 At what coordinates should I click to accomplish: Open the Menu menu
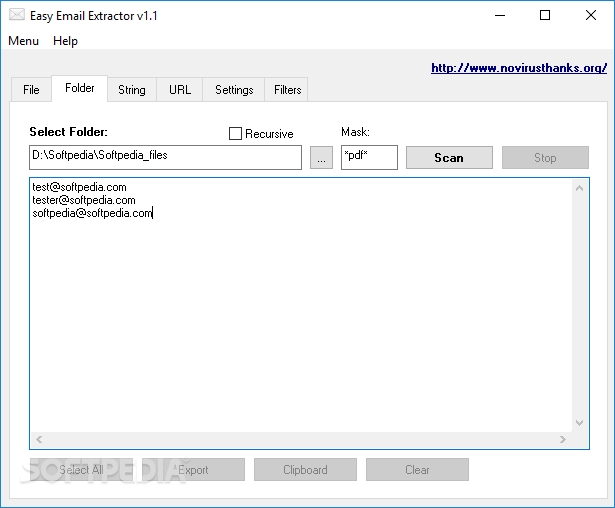pyautogui.click(x=24, y=41)
